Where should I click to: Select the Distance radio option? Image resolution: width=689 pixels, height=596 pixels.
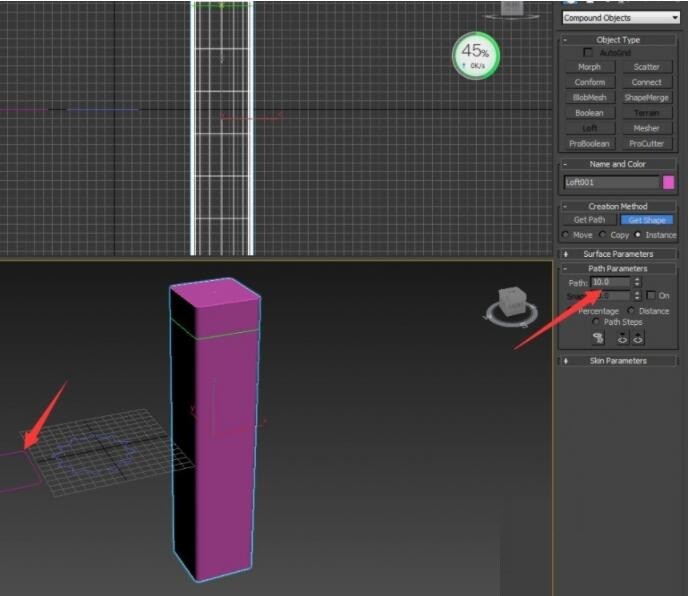click(x=631, y=311)
